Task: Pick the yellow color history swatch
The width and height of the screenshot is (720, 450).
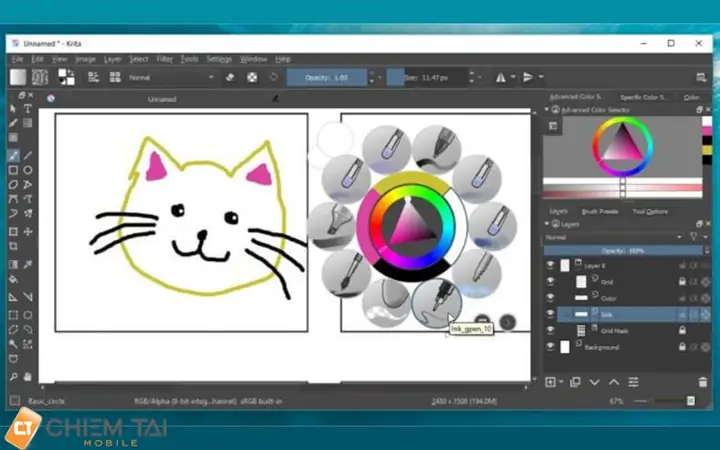Action: [707, 150]
